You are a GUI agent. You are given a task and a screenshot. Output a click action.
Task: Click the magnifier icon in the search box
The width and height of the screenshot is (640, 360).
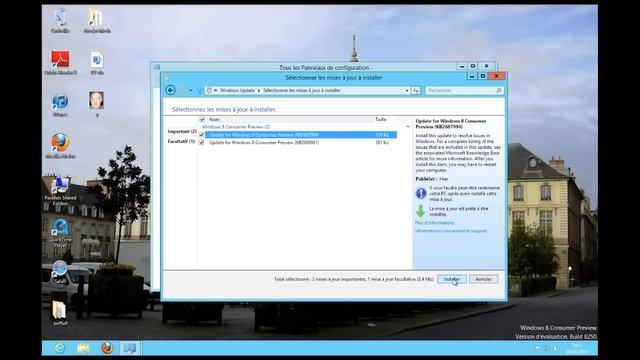point(499,90)
